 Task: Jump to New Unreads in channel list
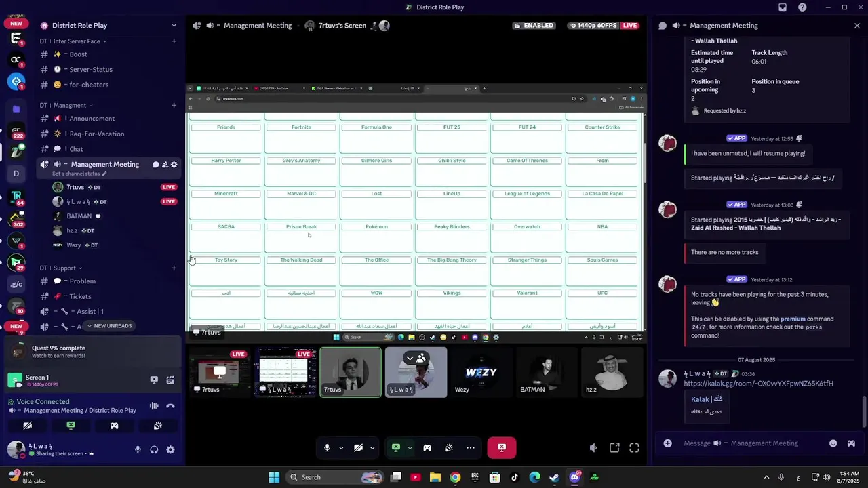(108, 326)
